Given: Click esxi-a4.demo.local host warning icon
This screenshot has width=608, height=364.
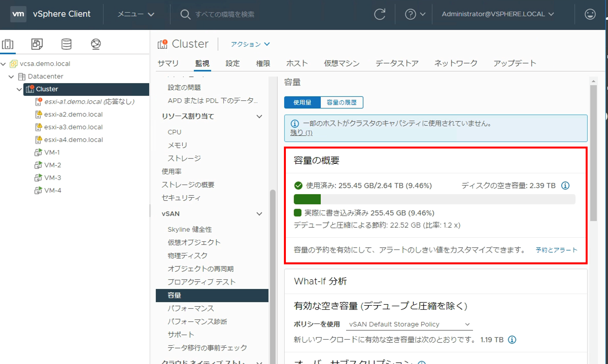Looking at the screenshot, I should 39,139.
